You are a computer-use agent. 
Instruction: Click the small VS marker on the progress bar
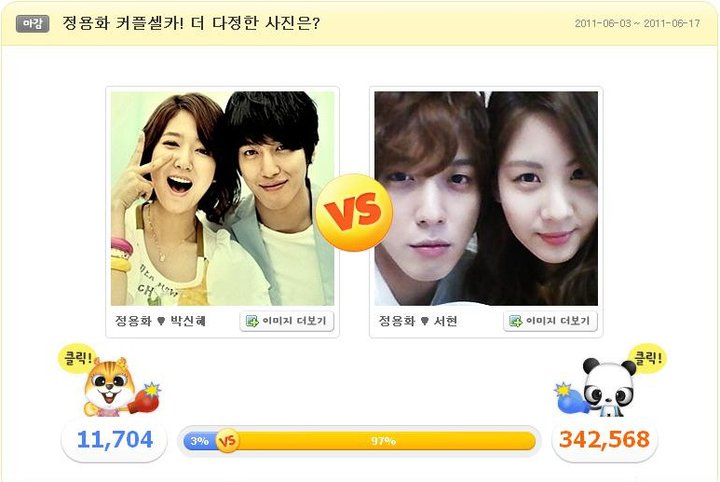pos(227,441)
